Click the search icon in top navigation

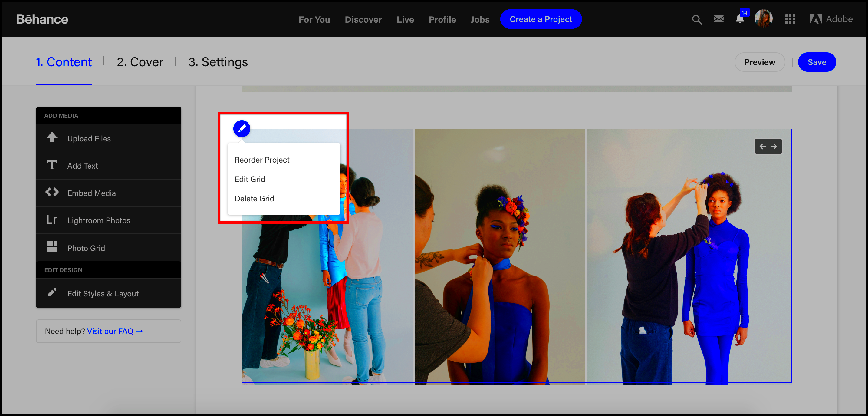pyautogui.click(x=696, y=19)
